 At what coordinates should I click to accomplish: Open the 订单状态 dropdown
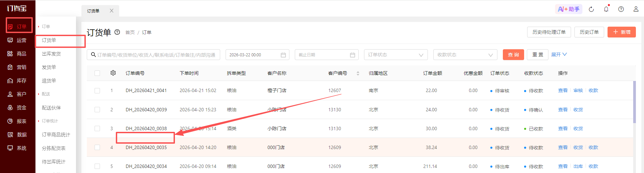pyautogui.click(x=396, y=55)
